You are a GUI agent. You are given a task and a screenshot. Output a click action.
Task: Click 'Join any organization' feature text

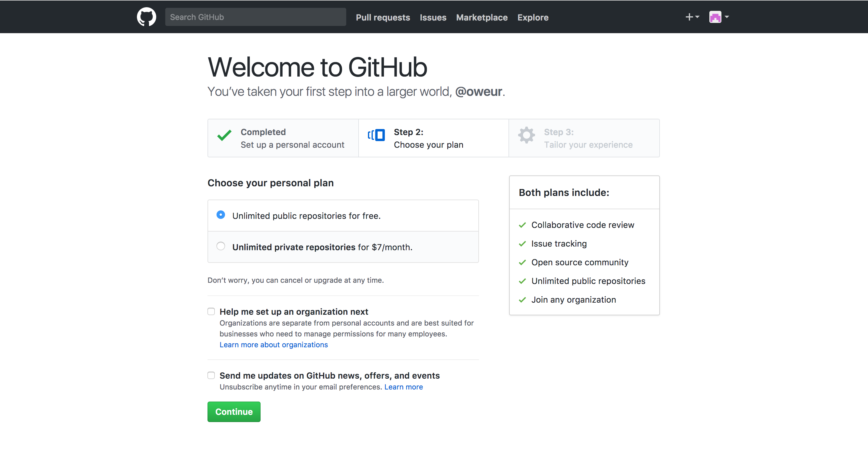coord(574,300)
